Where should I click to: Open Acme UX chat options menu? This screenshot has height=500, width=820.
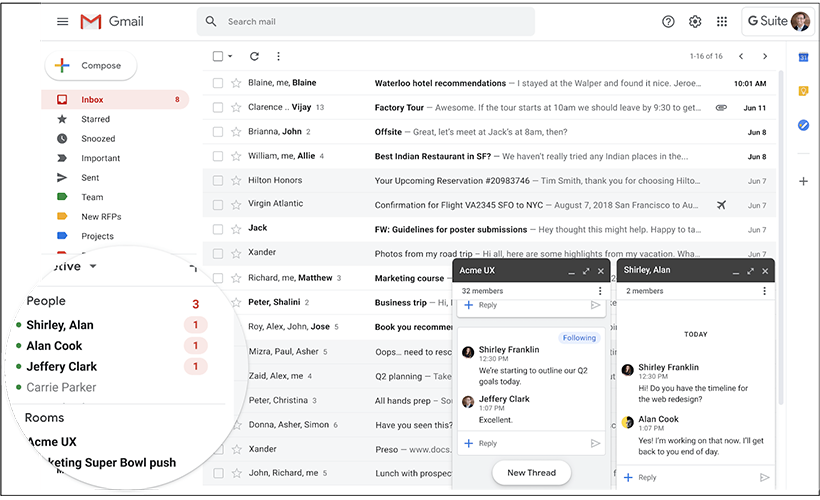pyautogui.click(x=600, y=291)
